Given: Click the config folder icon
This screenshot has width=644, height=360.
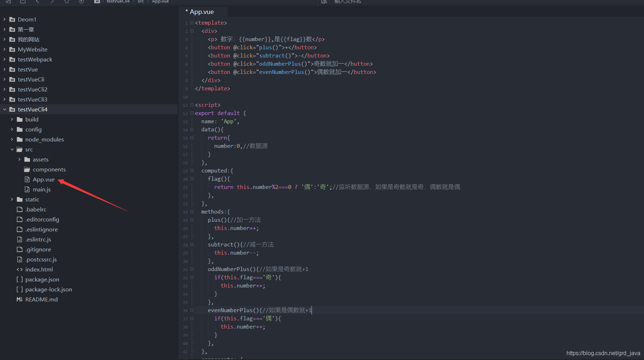Looking at the screenshot, I should coord(20,129).
